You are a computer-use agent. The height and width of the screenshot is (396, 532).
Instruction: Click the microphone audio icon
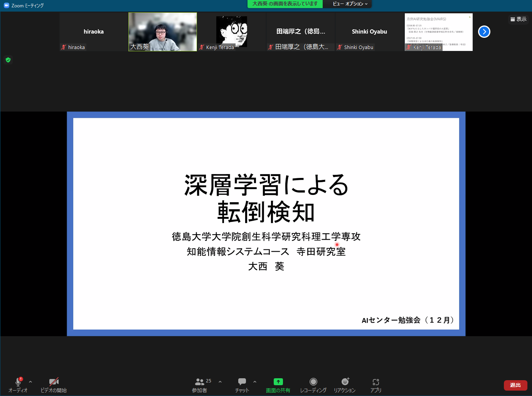[x=18, y=382]
